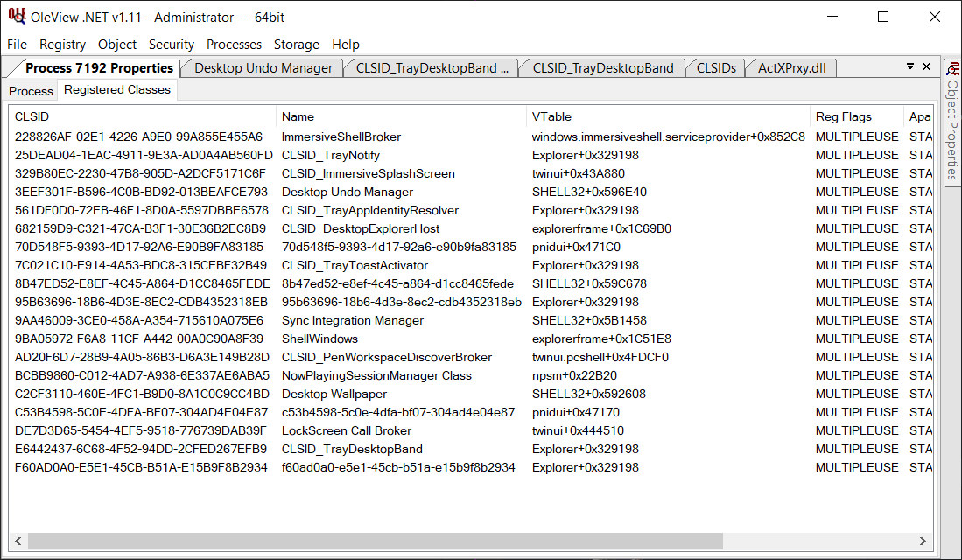The height and width of the screenshot is (560, 962).
Task: Open the Object menu
Action: [117, 44]
